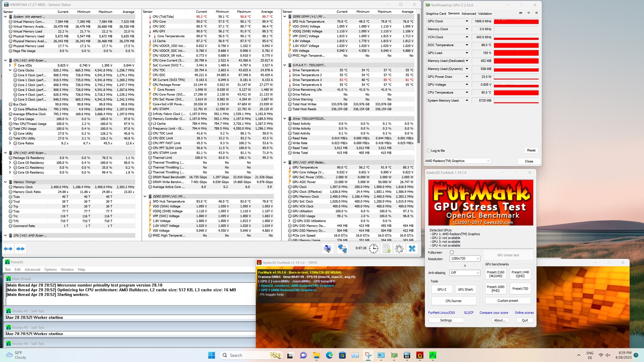Click the GPU-Z Close button
Image resolution: width=644 pixels, height=362 pixels.
529,161
